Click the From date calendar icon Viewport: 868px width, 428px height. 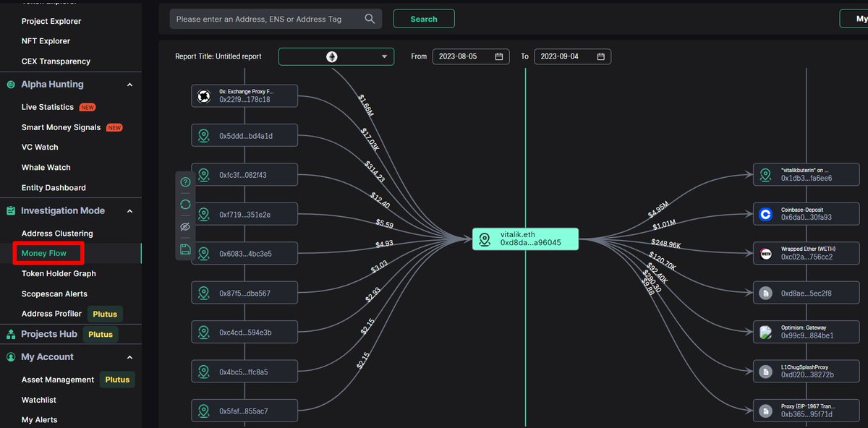[x=499, y=56]
